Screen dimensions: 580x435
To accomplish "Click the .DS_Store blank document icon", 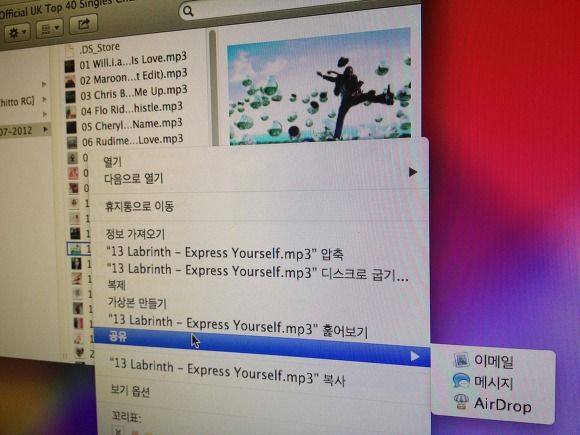I will pos(70,51).
